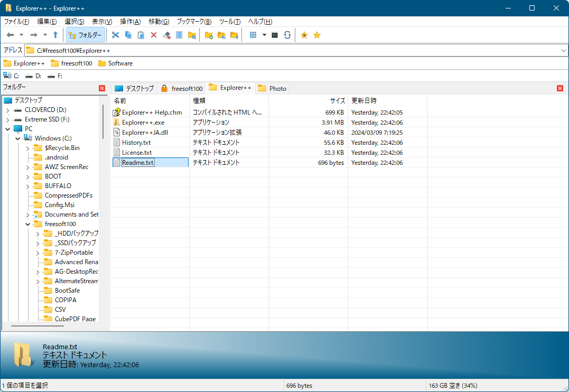Toggle the フォルダー folders pane button
The image size is (569, 392).
click(x=86, y=35)
